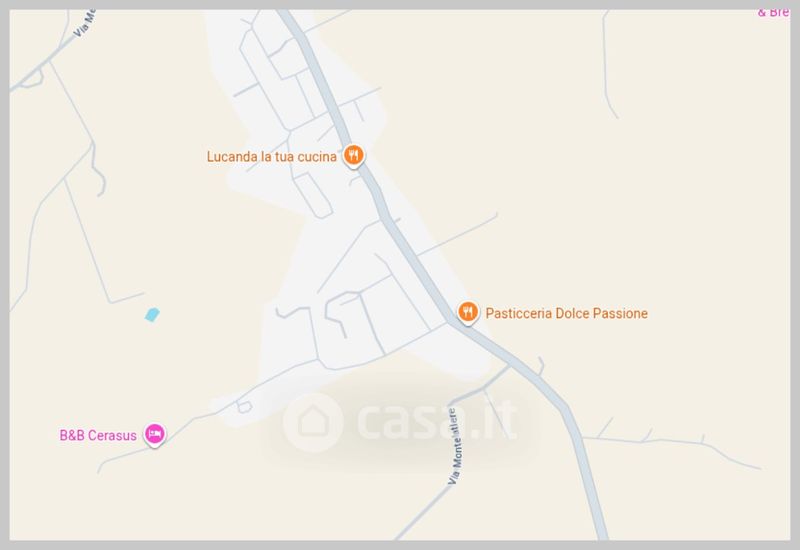The width and height of the screenshot is (800, 550).
Task: Select the small blue pond on the map
Action: [x=152, y=314]
